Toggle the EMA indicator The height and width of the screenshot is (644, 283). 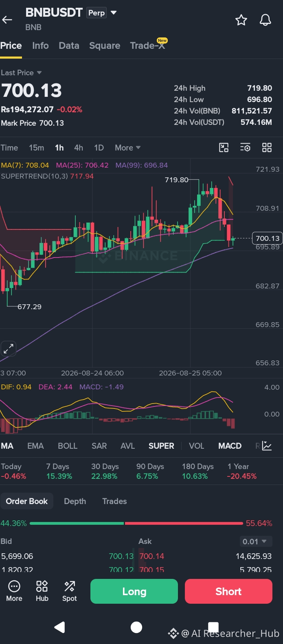tap(35, 446)
